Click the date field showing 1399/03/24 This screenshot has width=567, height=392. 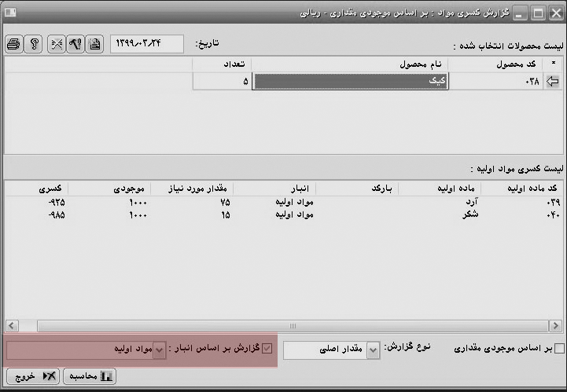[147, 44]
